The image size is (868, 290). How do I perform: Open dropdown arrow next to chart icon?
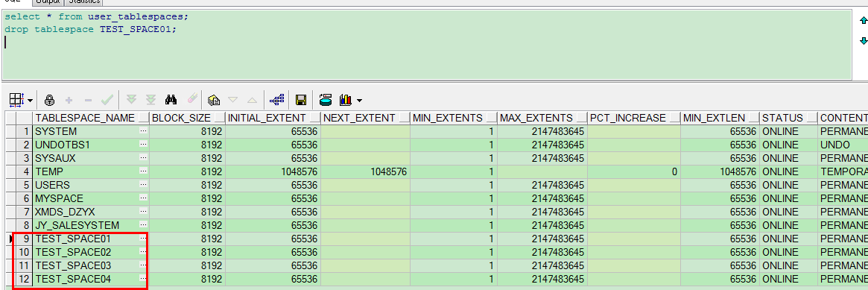click(360, 101)
